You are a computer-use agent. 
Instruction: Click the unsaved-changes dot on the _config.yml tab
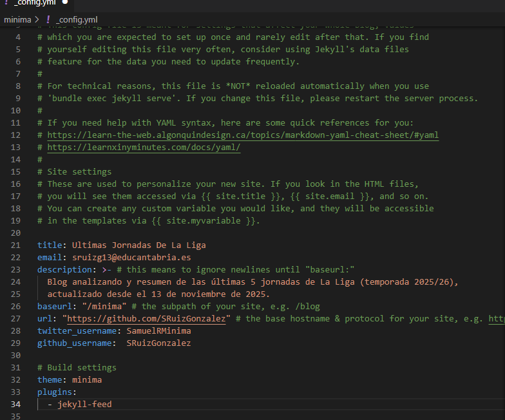coord(65,3)
